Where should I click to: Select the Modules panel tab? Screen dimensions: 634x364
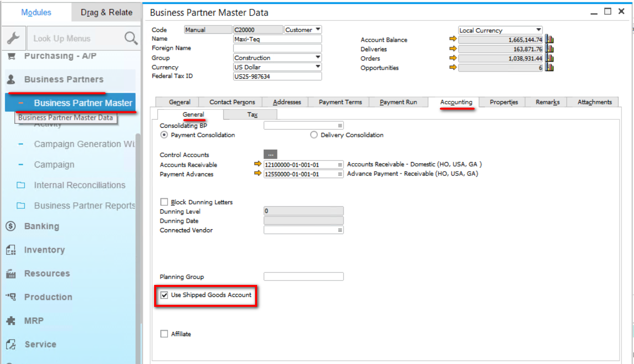[36, 12]
